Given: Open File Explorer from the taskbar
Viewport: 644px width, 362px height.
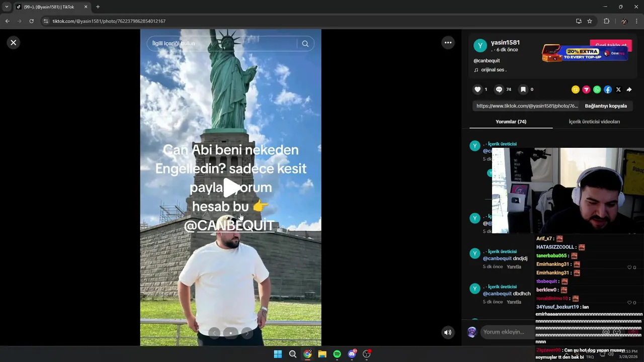Looking at the screenshot, I should pos(322,354).
